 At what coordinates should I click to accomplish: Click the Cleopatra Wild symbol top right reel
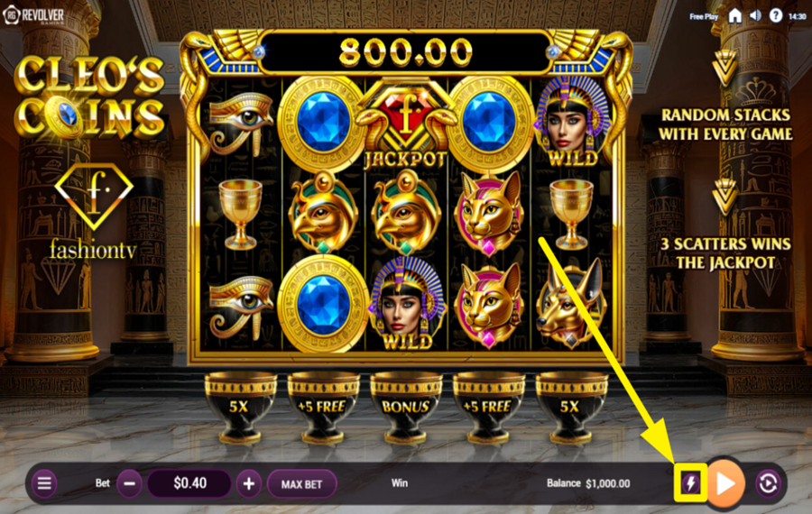572,124
